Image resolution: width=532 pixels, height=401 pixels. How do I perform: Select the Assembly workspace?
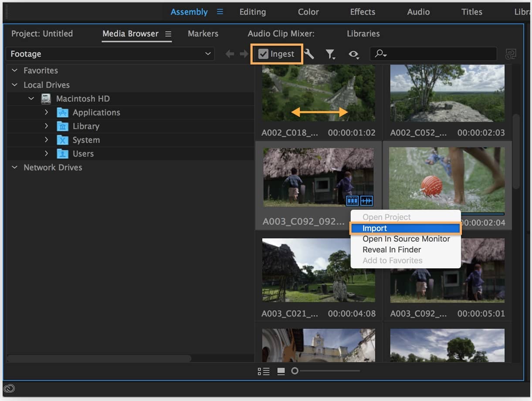189,12
